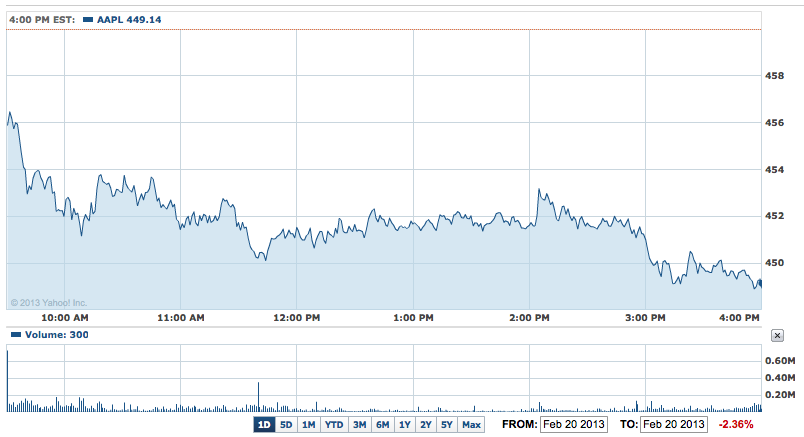Click the 2:00 PM time axis label

(x=529, y=318)
